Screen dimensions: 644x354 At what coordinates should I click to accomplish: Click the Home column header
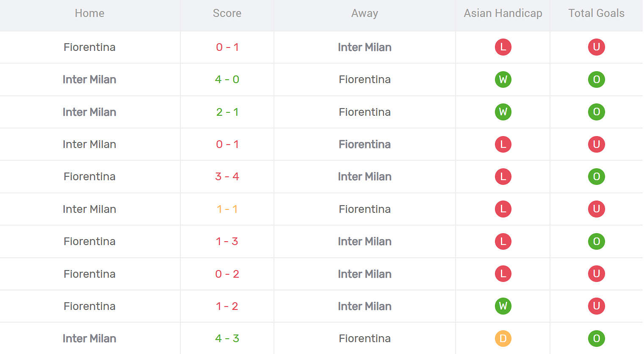(x=89, y=13)
